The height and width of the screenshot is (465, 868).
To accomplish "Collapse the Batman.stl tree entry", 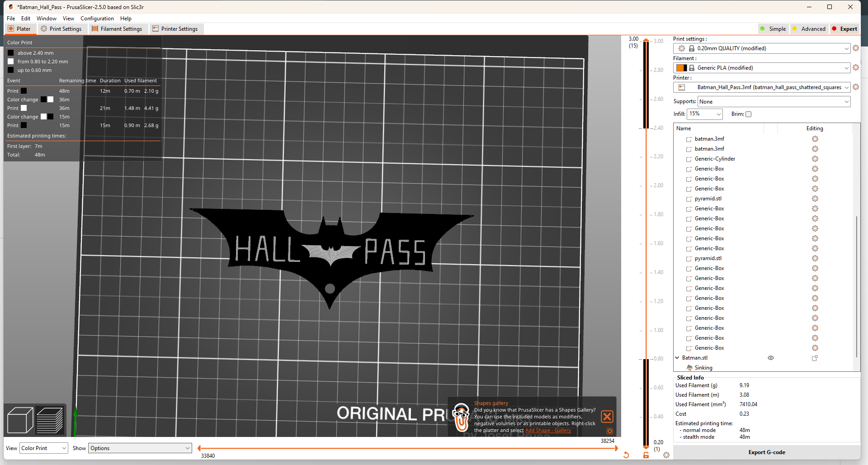I will tap(676, 358).
